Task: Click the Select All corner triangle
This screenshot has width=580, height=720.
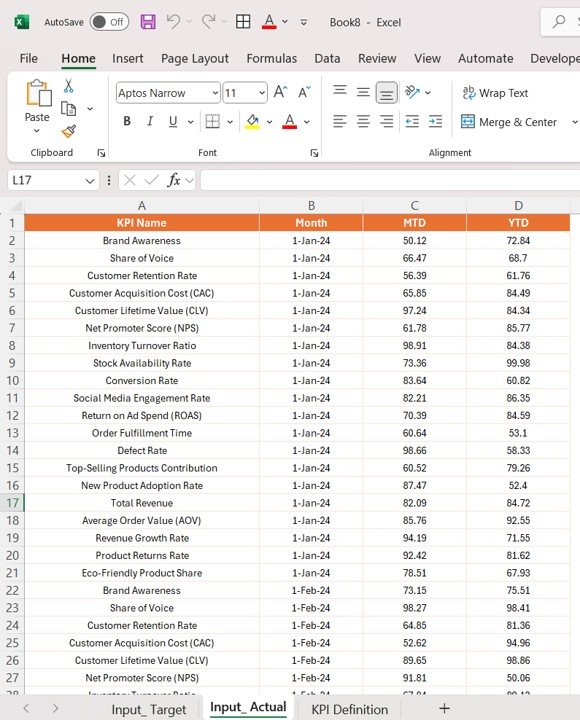Action: (x=16, y=206)
